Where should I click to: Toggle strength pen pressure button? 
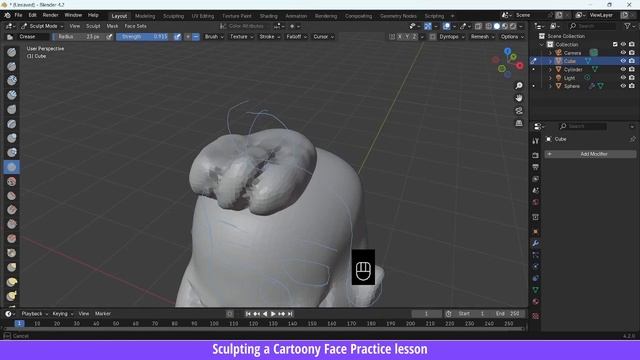click(177, 37)
